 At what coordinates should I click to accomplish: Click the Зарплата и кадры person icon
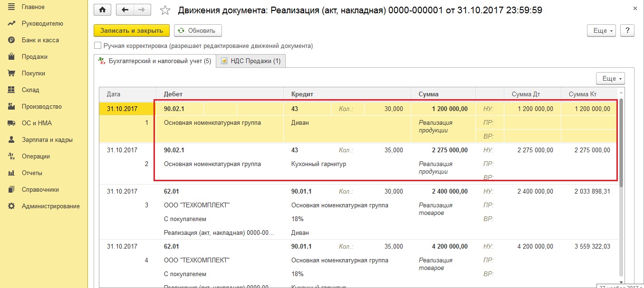tap(11, 139)
